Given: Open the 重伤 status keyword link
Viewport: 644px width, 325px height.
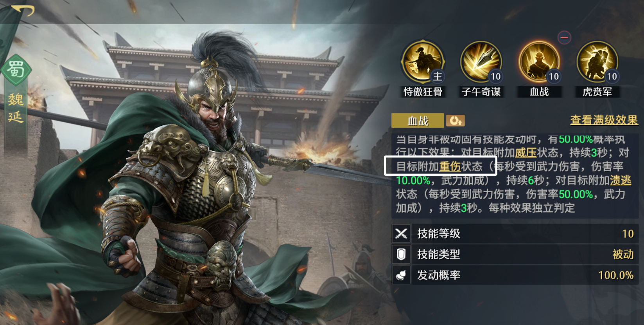Looking at the screenshot, I should [450, 166].
